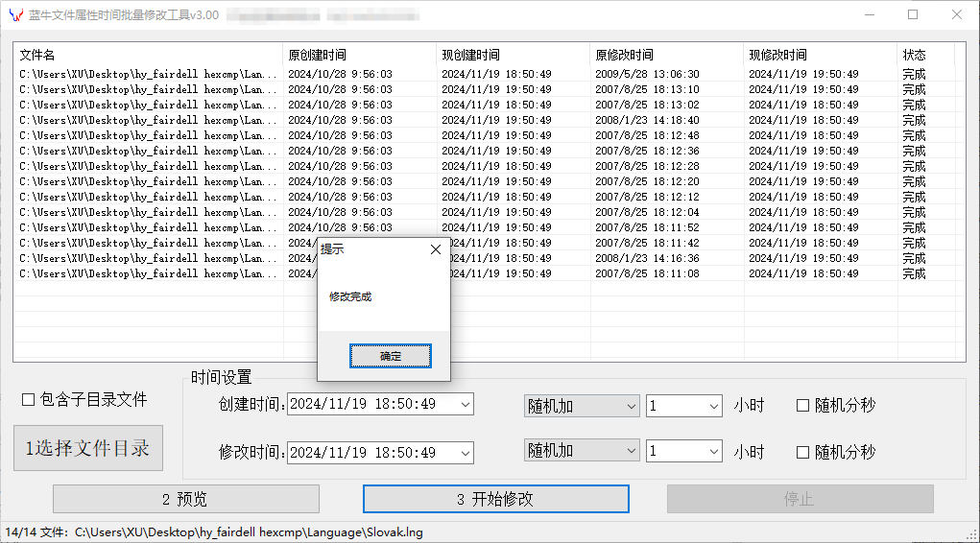Confirm the dialog with 确定 button
The height and width of the screenshot is (543, 980).
[x=390, y=356]
